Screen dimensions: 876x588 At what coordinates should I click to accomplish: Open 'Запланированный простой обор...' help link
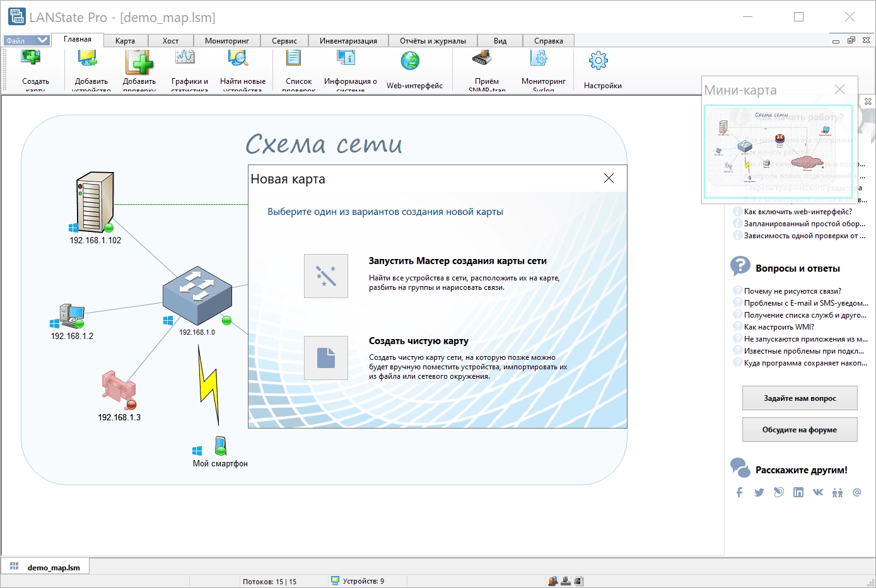(x=805, y=224)
